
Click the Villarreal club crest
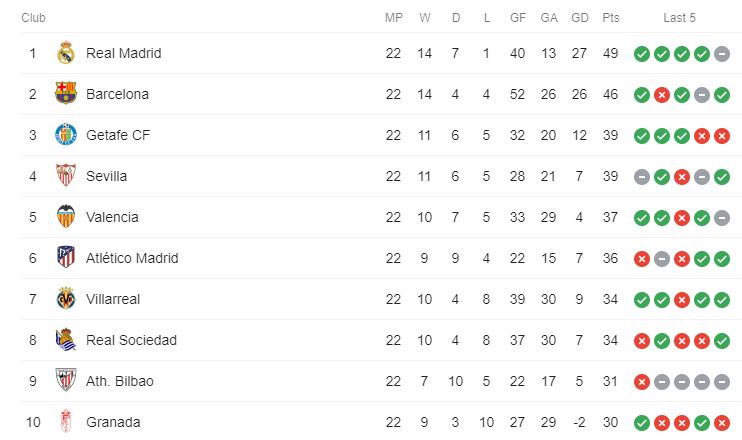click(66, 299)
